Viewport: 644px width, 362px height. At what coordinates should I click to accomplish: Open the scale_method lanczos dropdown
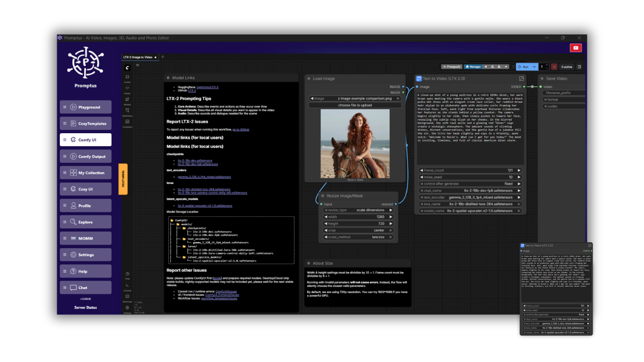pos(357,237)
